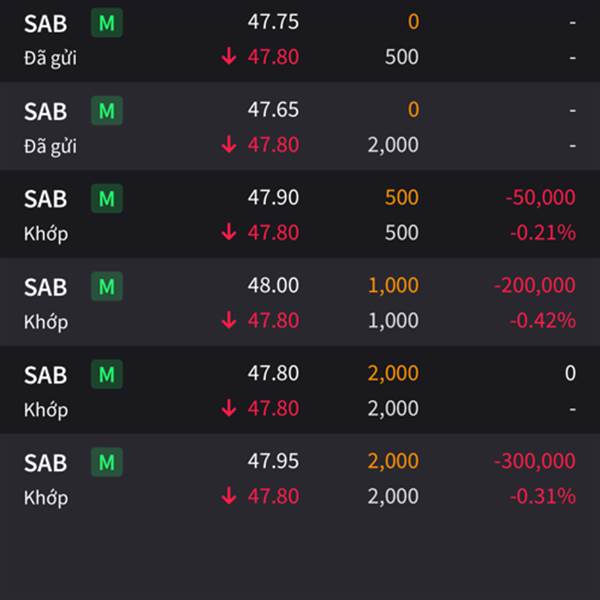Click the orange 1,000 matched quantity
Image resolution: width=600 pixels, height=600 pixels.
click(393, 285)
